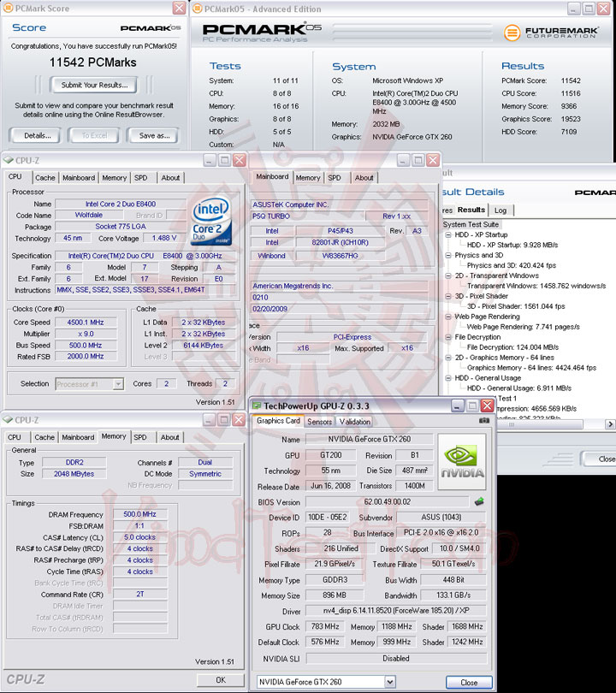
Task: Open the Log tab in Result Details
Action: pyautogui.click(x=500, y=210)
